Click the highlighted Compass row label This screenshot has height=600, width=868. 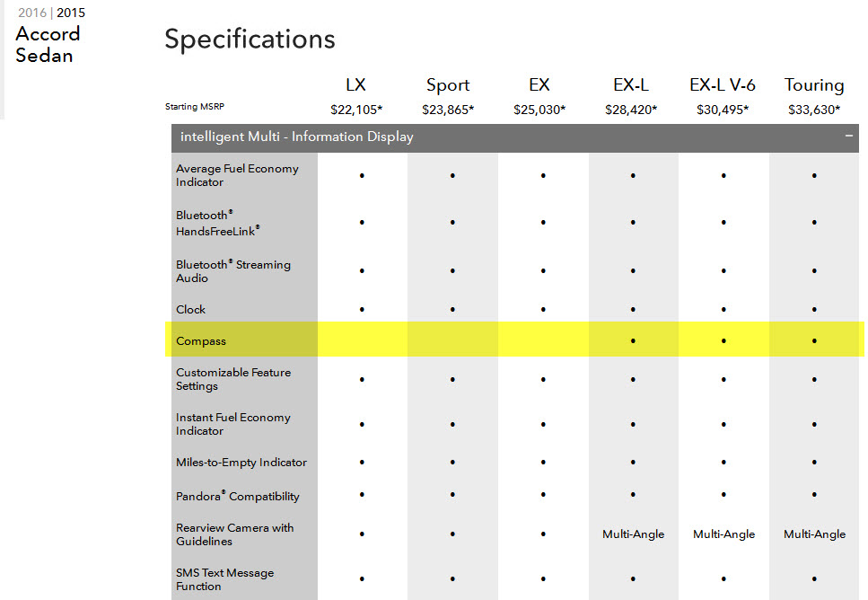tap(201, 341)
